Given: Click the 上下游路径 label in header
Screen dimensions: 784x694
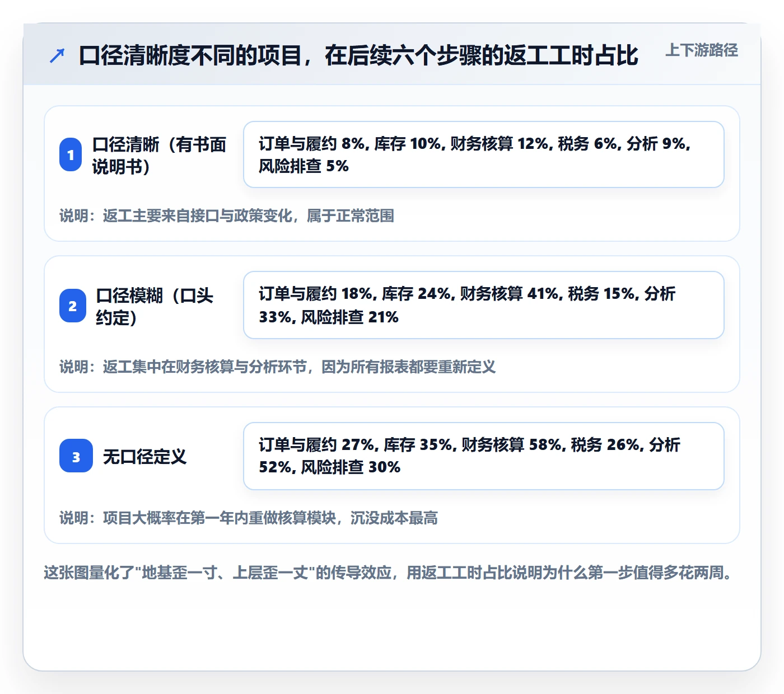Looking at the screenshot, I should tap(702, 50).
